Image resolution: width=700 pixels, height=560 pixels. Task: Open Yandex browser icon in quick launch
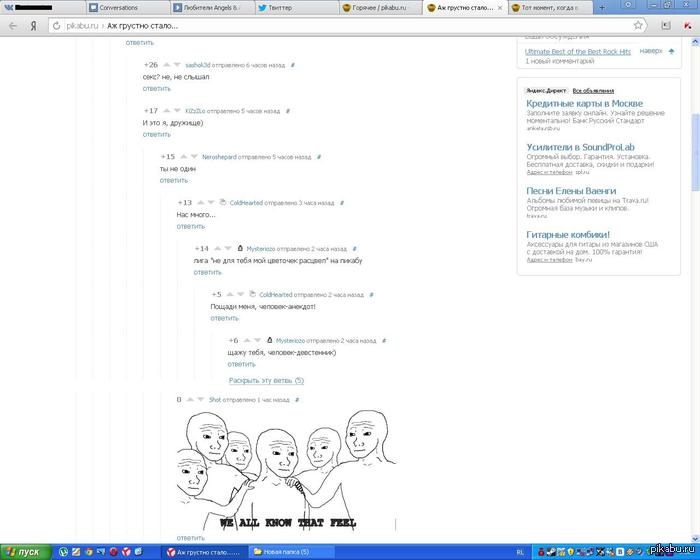[x=126, y=552]
